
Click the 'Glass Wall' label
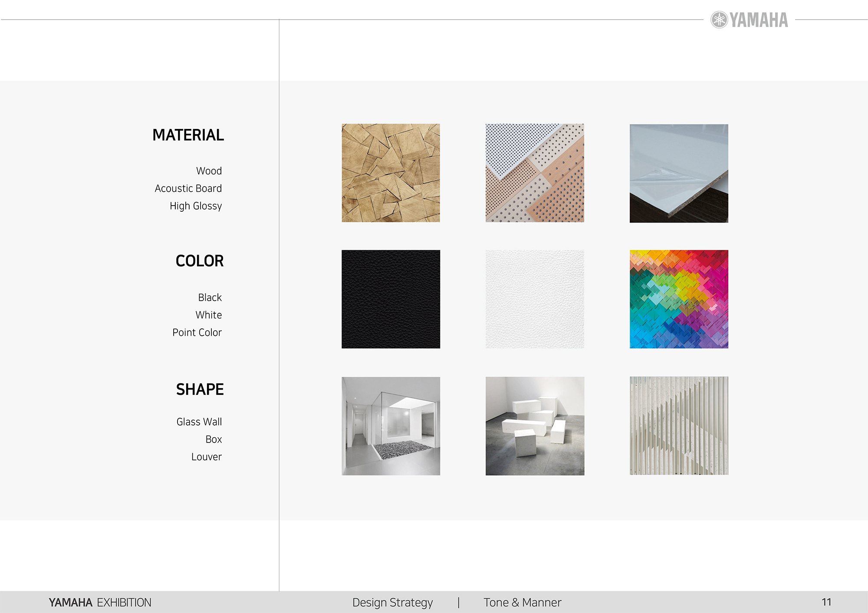pyautogui.click(x=199, y=422)
